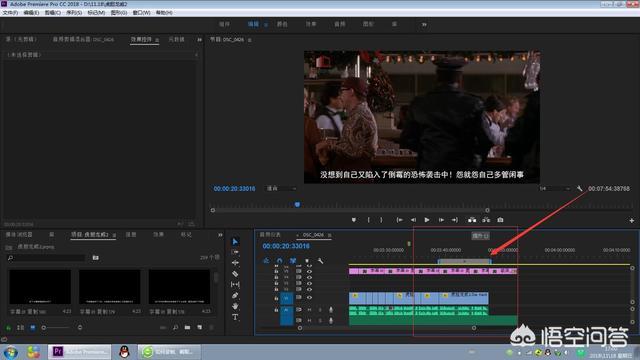Open the Effect Controls panel menu
Viewport: 640px width, 360px height.
tap(157, 40)
